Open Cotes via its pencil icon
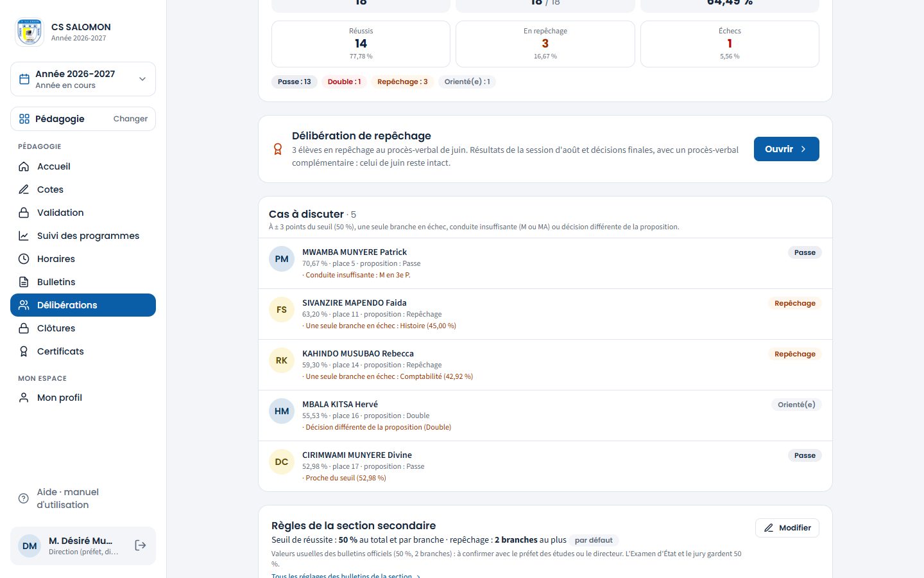The height and width of the screenshot is (578, 924). 24,189
